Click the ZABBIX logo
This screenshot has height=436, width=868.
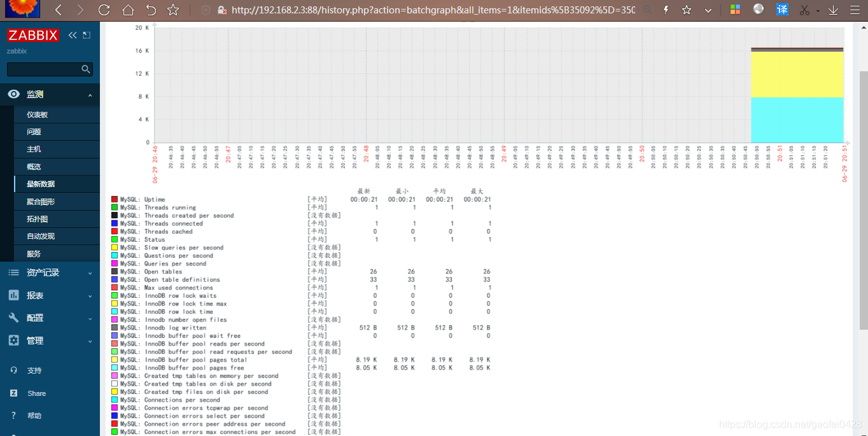[x=33, y=36]
